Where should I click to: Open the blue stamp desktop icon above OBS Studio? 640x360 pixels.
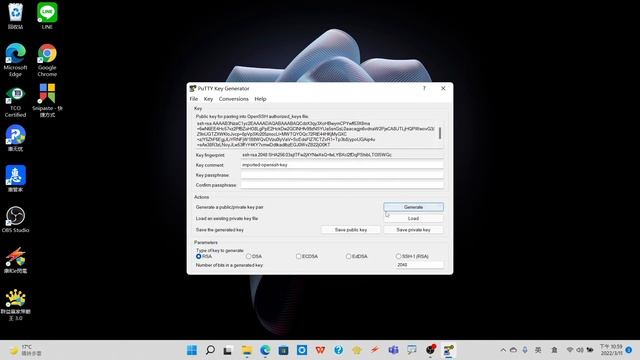(x=16, y=178)
